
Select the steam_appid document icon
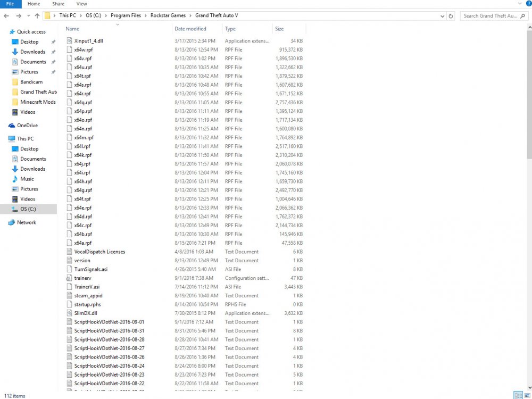[69, 296]
